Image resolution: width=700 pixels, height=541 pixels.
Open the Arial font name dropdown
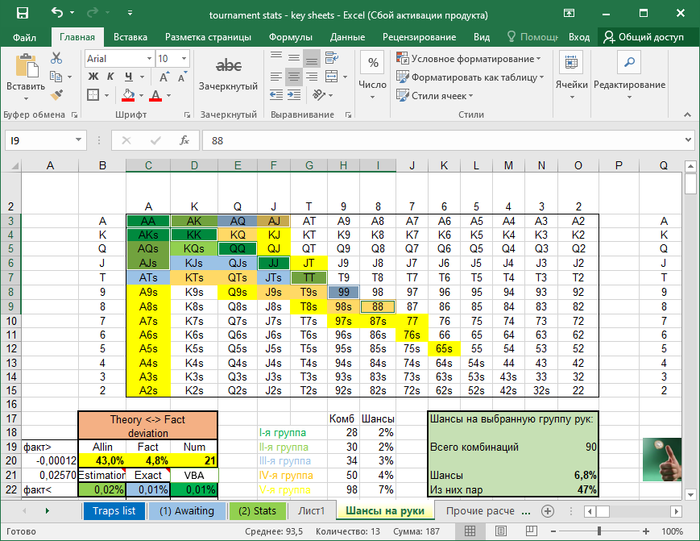149,58
